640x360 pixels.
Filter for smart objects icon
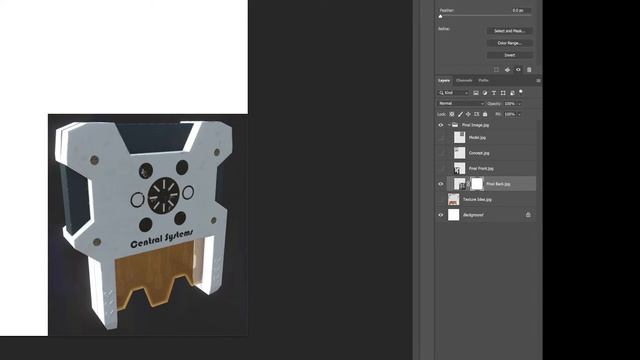[x=512, y=93]
